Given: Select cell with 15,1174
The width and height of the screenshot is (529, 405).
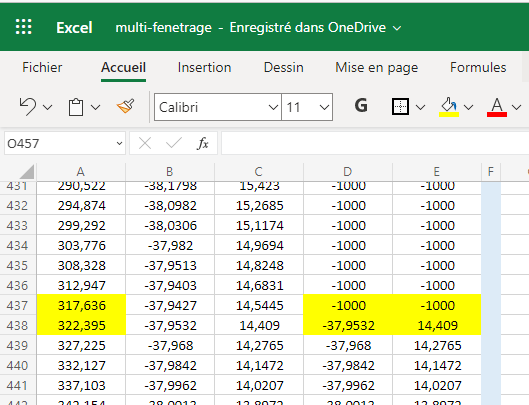Looking at the screenshot, I should click(x=259, y=225).
